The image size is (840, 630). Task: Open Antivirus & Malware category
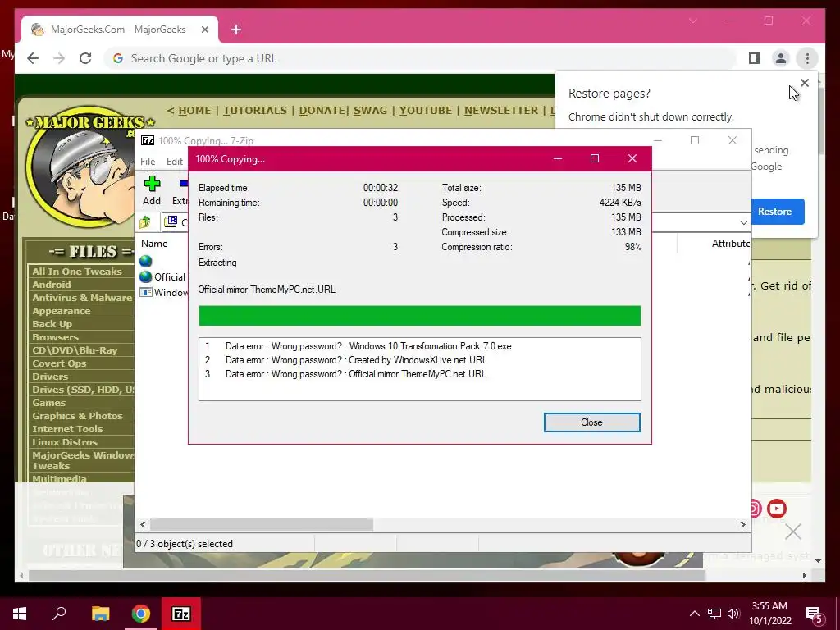(82, 298)
